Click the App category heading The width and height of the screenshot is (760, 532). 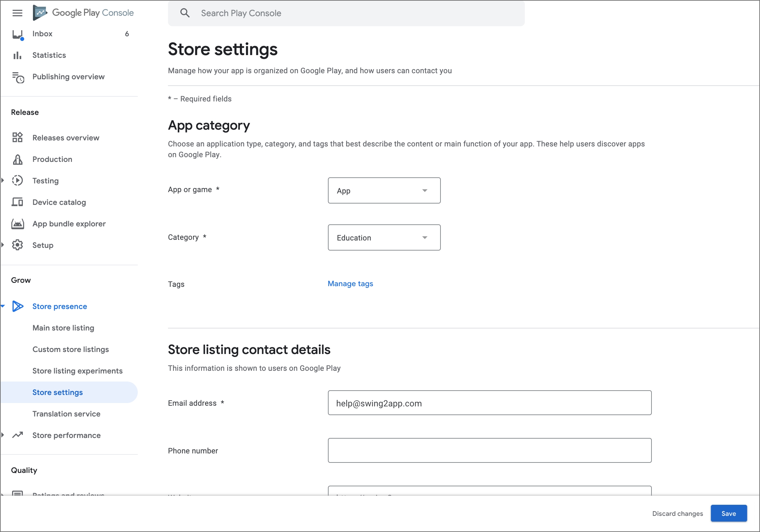(x=209, y=125)
